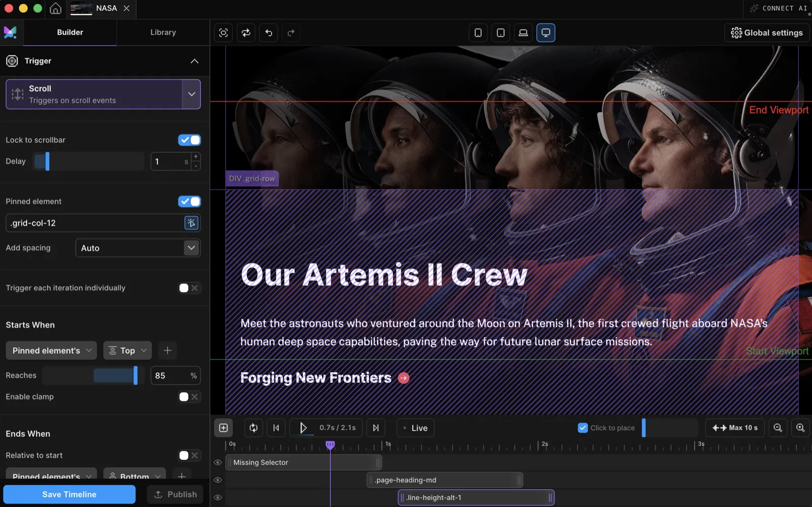Click the element picker icon beside .grid-col-12
Viewport: 812px width, 507px height.
(x=191, y=223)
